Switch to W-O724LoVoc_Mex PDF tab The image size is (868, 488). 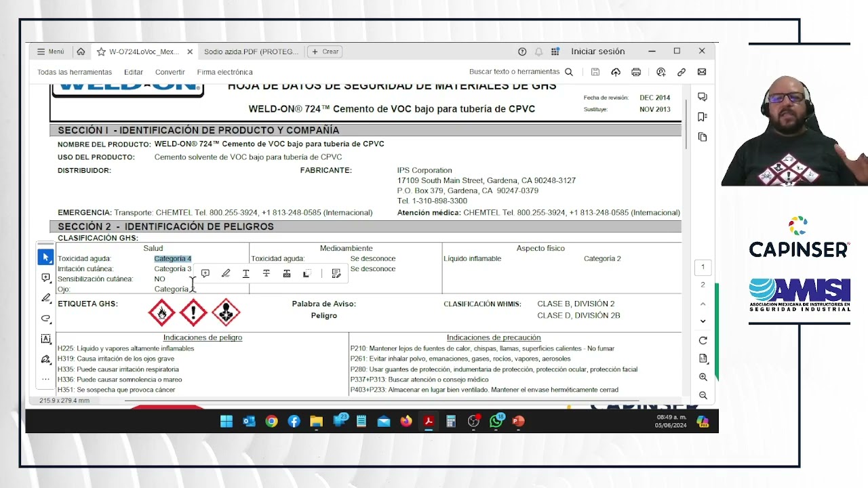click(x=144, y=52)
